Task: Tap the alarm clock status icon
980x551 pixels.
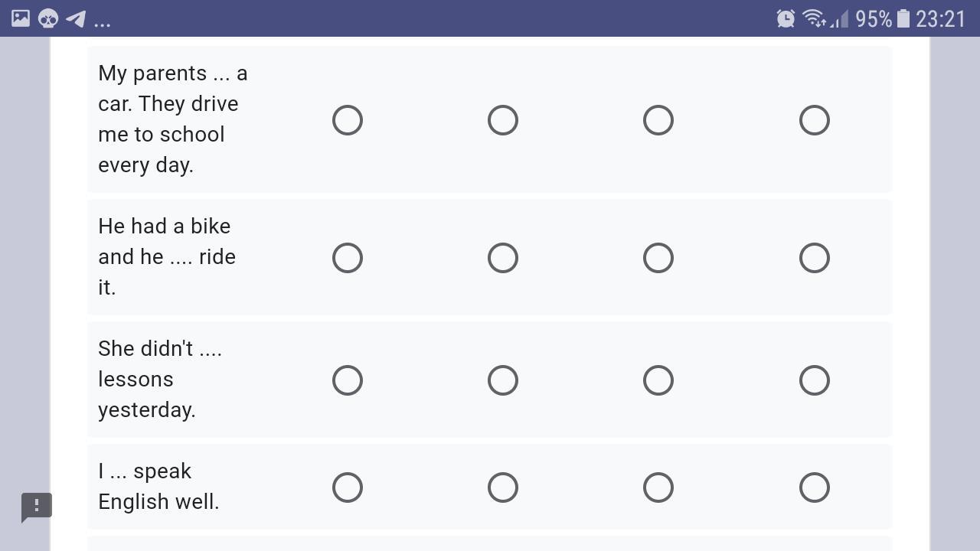Action: point(786,18)
